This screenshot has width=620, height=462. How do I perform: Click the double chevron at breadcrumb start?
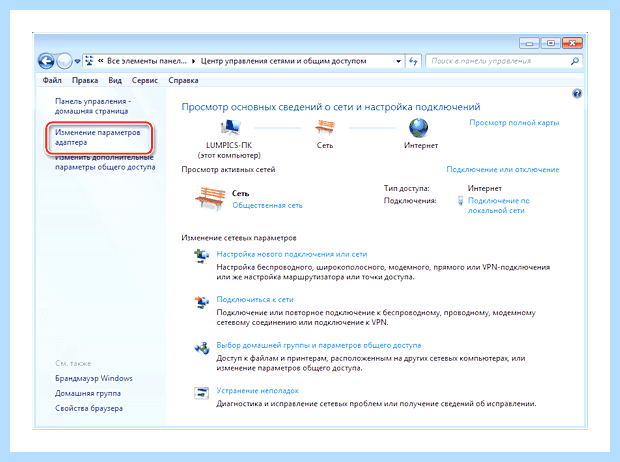pos(100,61)
